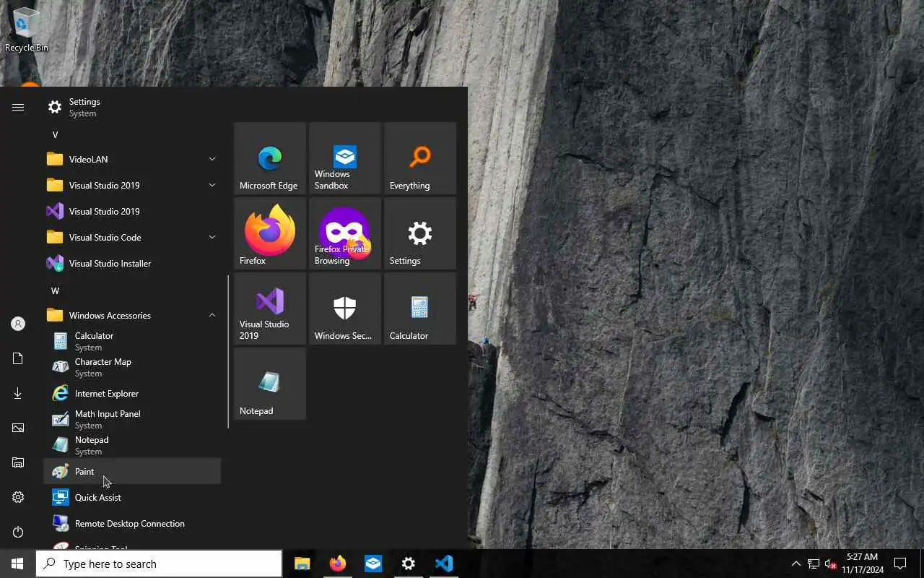Click the Power button in Start sidebar
This screenshot has width=924, height=578.
(x=18, y=532)
